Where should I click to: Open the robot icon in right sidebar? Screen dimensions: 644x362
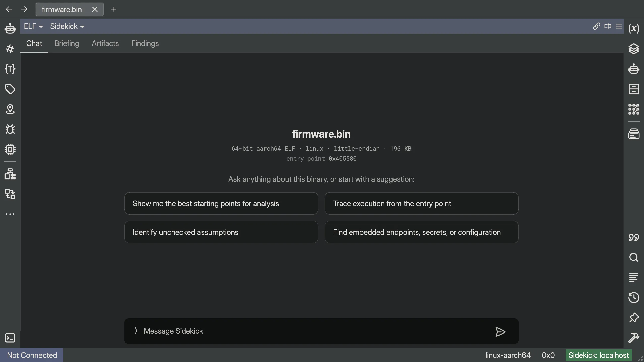pos(634,69)
